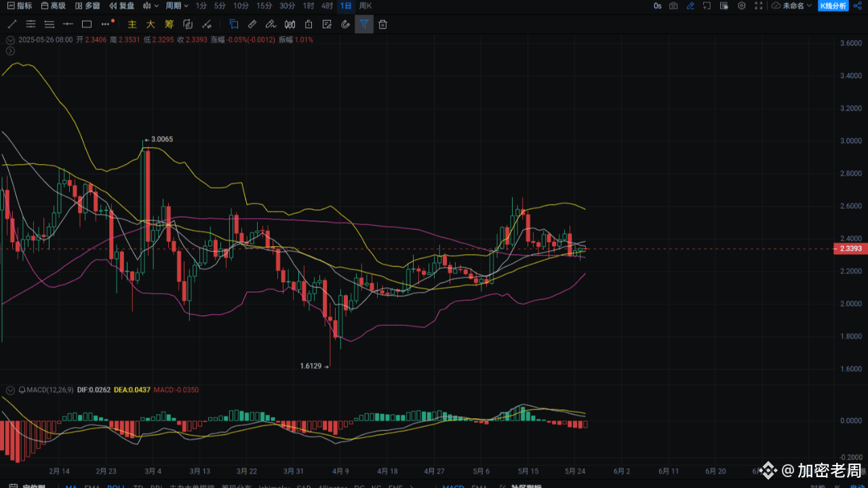Select the 4时 timeframe
This screenshot has width=868, height=488.
[327, 5]
